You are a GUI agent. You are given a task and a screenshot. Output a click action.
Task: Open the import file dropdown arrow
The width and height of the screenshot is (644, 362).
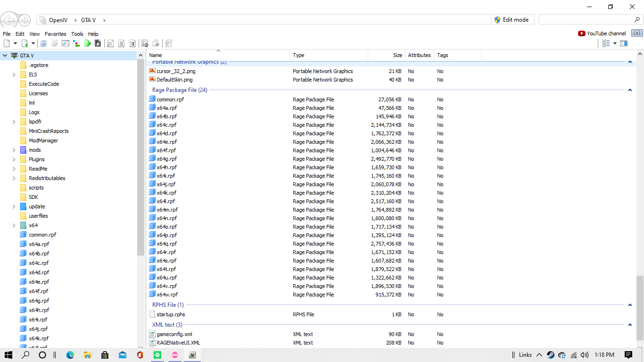(x=33, y=43)
